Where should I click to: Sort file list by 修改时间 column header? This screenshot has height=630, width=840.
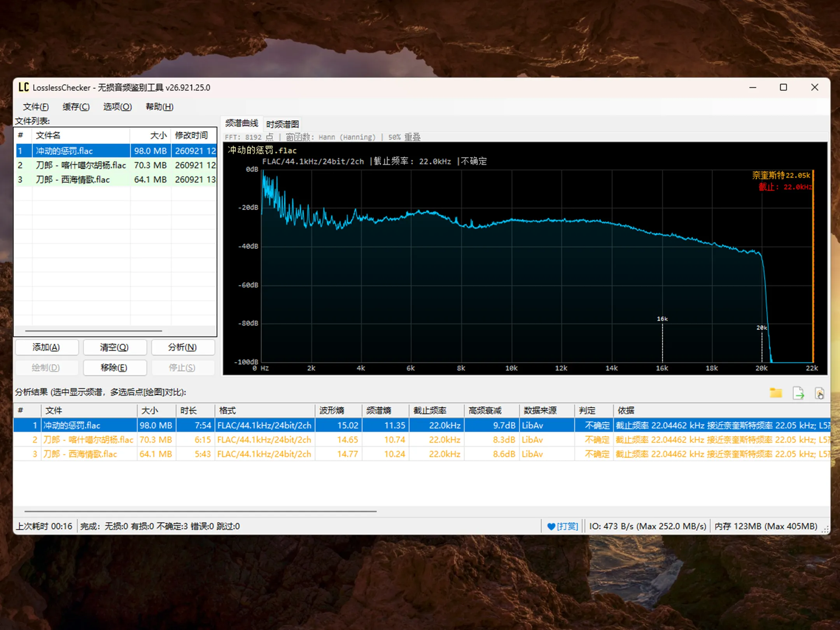tap(194, 135)
